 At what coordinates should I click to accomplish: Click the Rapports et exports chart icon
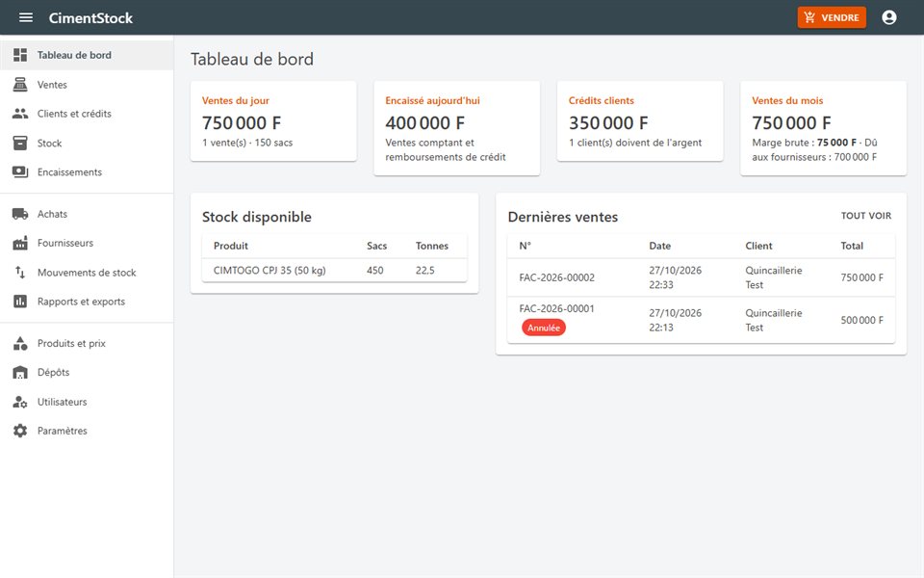tap(20, 302)
